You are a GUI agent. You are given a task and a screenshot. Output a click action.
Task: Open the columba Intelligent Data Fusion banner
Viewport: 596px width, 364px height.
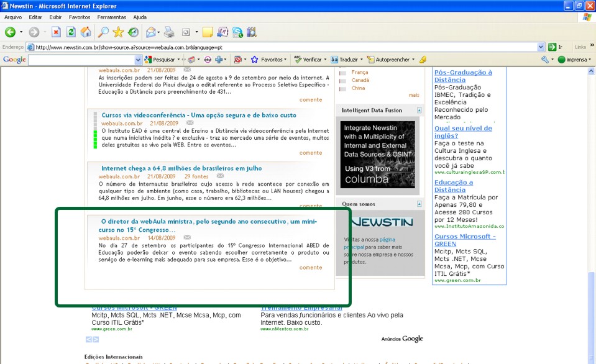377,155
